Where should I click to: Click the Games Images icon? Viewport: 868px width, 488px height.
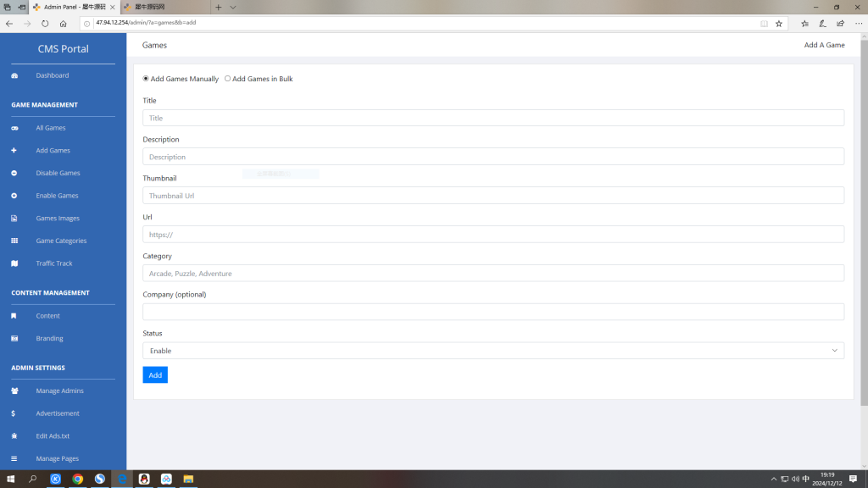pos(14,219)
